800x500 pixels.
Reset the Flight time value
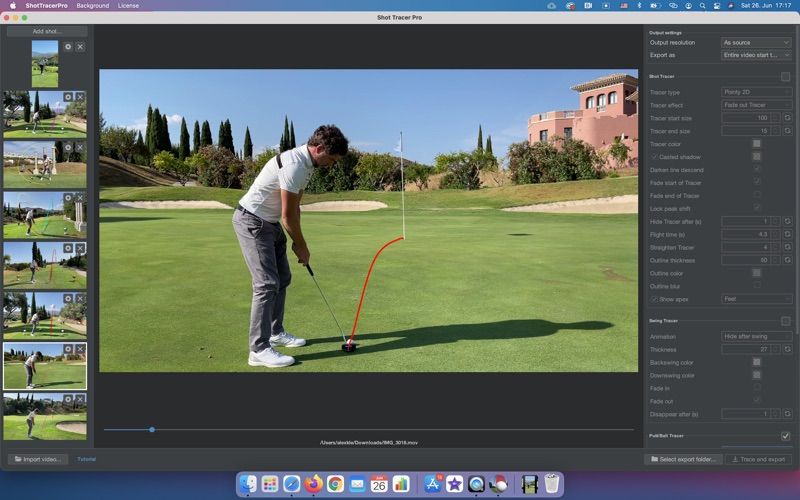click(x=787, y=234)
